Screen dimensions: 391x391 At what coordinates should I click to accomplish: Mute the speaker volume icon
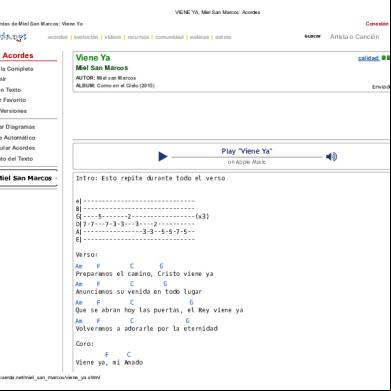pyautogui.click(x=331, y=156)
